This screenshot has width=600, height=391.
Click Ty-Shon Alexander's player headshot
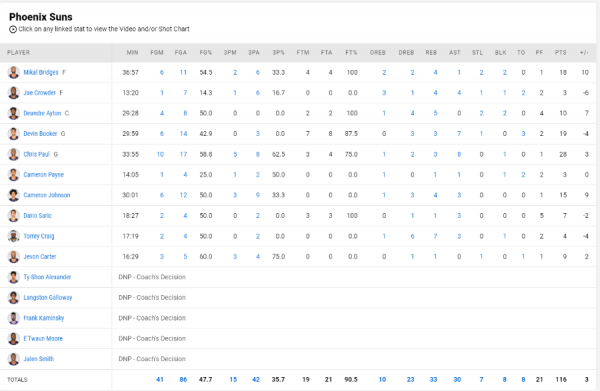pyautogui.click(x=13, y=277)
